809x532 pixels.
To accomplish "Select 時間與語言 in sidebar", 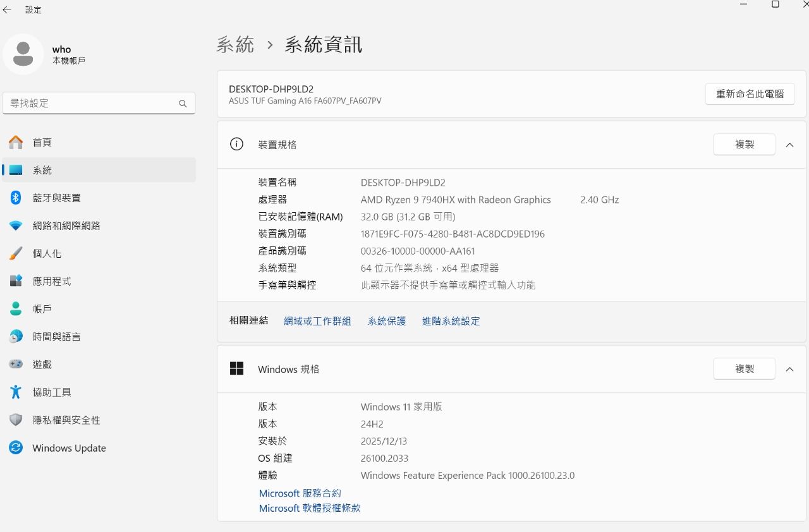I will click(57, 337).
